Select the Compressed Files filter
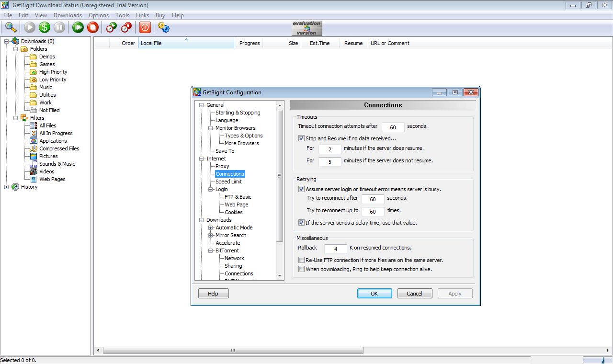 59,148
